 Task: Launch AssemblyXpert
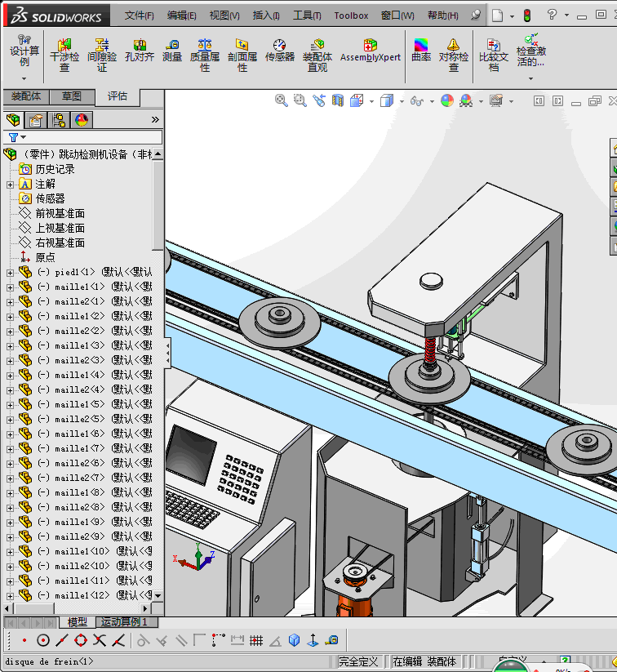(x=371, y=51)
